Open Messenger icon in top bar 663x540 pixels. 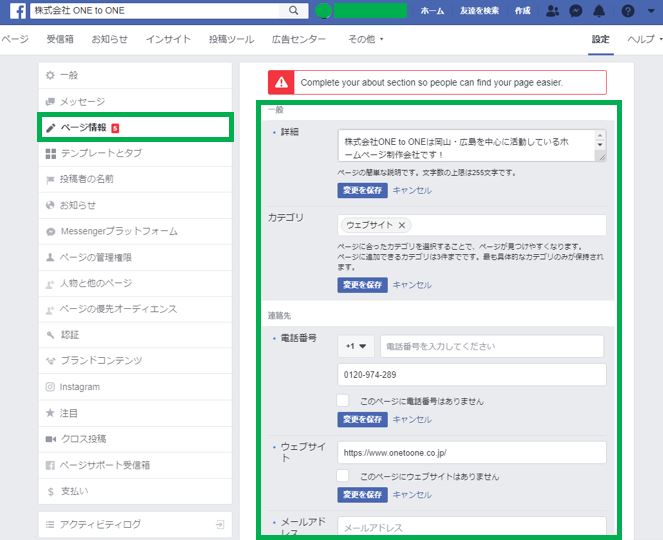pyautogui.click(x=576, y=11)
